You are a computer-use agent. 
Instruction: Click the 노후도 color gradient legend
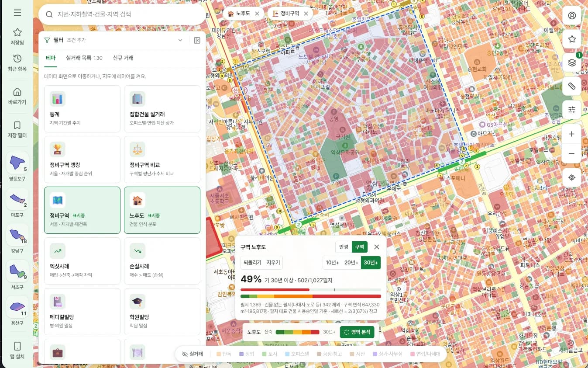[297, 332]
